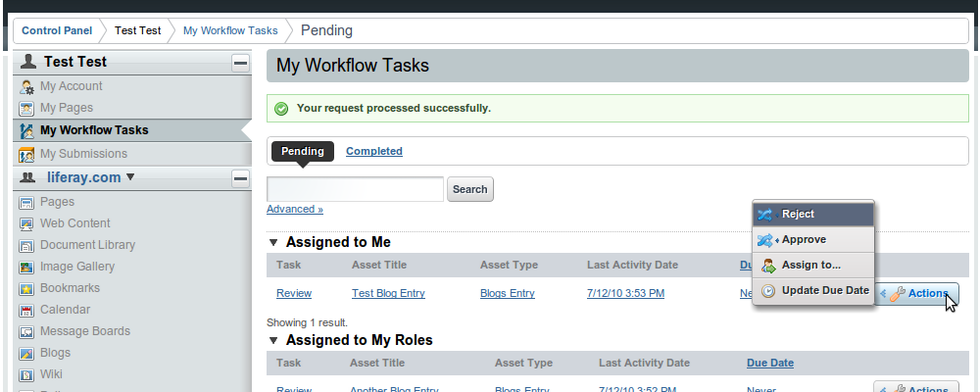The image size is (980, 392).
Task: Click the Bookmarks icon in sidebar
Action: click(27, 288)
